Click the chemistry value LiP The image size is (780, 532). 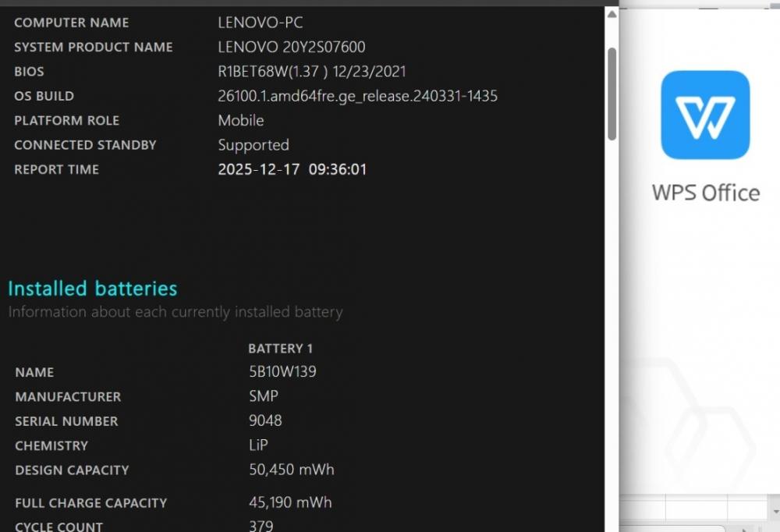[258, 445]
